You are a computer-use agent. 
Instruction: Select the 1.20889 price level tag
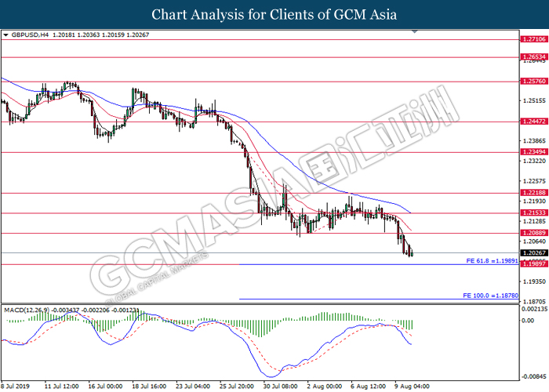coord(533,233)
